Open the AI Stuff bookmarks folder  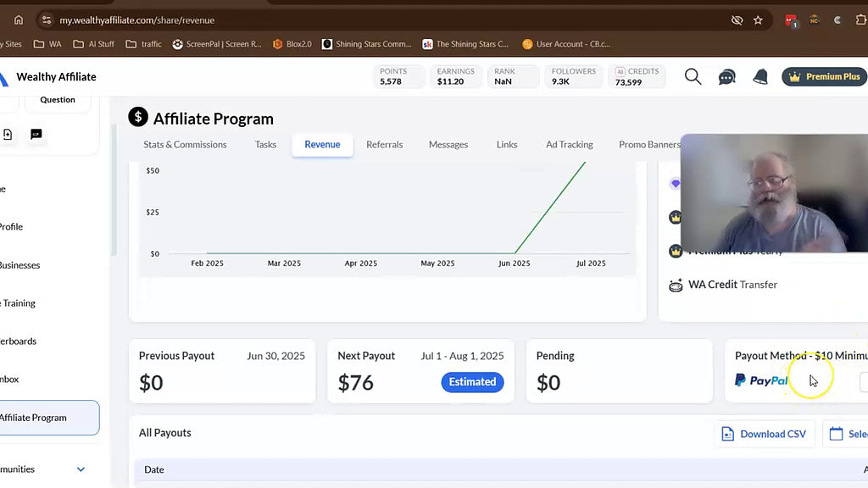[x=93, y=44]
